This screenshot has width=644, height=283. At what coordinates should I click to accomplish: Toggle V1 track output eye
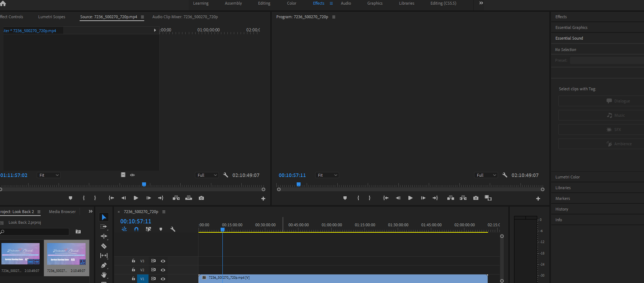coord(163,279)
